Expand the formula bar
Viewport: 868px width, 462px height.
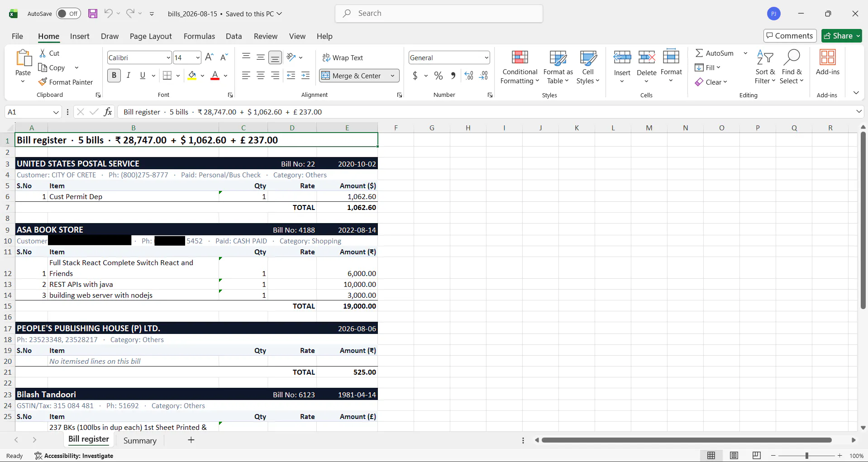coord(859,111)
